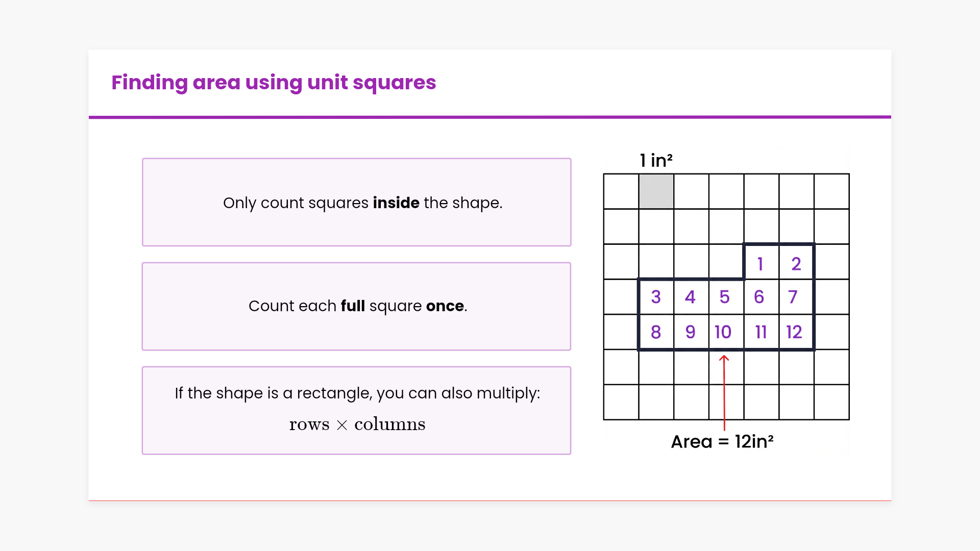Viewport: 980px width, 551px height.
Task: Click the square labeled 5
Action: click(724, 297)
